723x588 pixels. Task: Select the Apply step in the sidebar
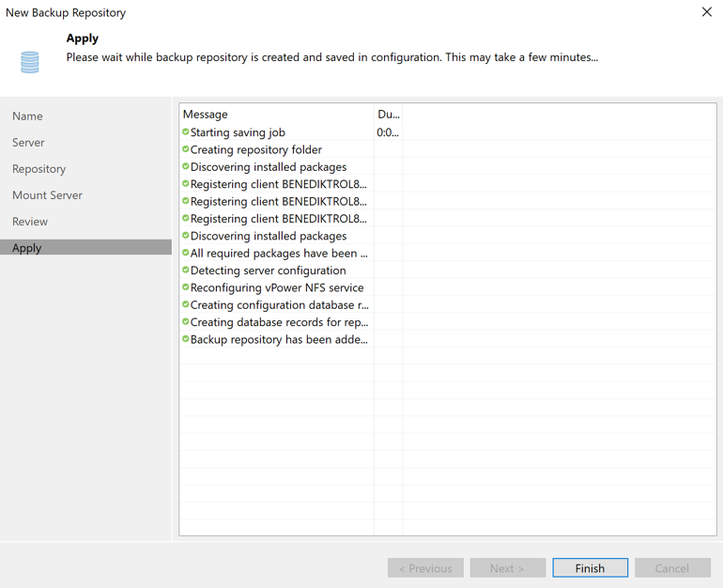(27, 248)
